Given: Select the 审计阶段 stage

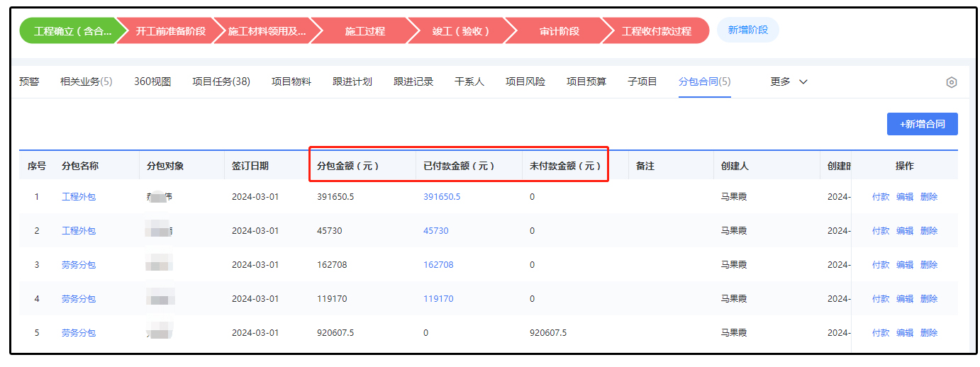Looking at the screenshot, I should (x=559, y=31).
